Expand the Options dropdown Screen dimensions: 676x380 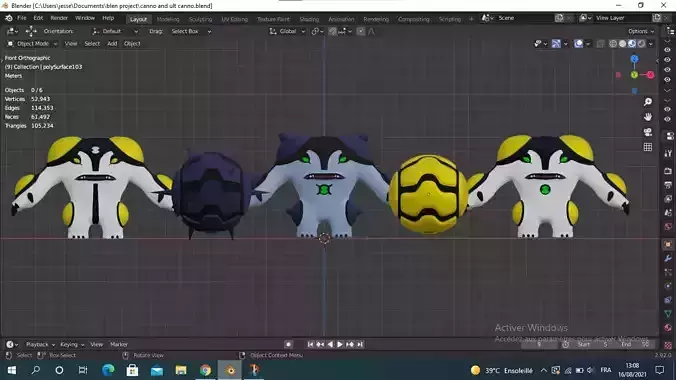point(641,31)
